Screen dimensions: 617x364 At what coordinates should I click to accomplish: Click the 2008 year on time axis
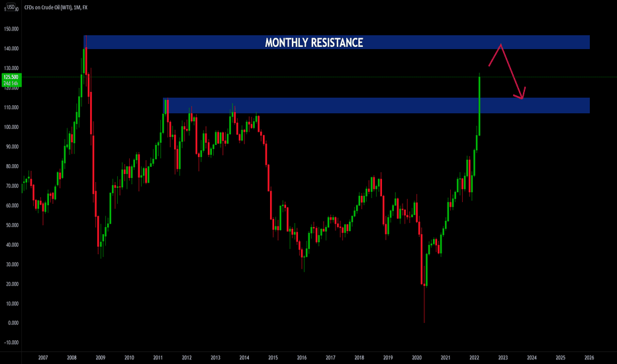click(71, 357)
